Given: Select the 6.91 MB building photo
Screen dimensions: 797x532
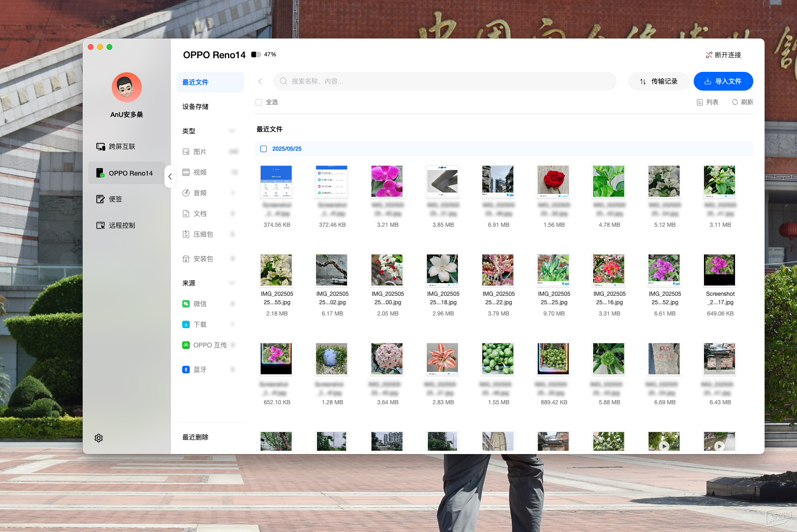Looking at the screenshot, I should (498, 181).
